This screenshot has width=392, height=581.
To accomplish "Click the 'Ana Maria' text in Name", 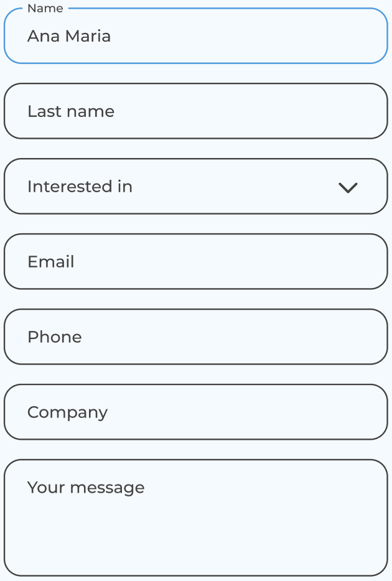I will click(69, 36).
